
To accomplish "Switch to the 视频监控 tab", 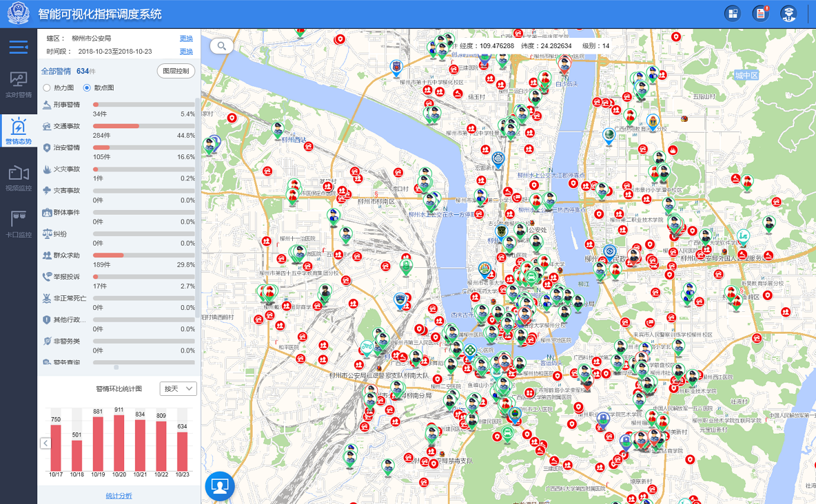I will (19, 178).
